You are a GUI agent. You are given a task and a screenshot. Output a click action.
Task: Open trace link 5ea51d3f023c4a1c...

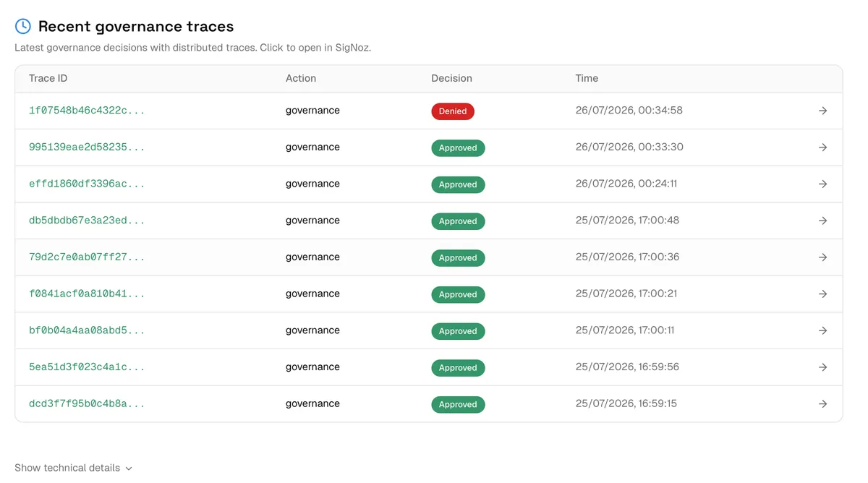(87, 367)
